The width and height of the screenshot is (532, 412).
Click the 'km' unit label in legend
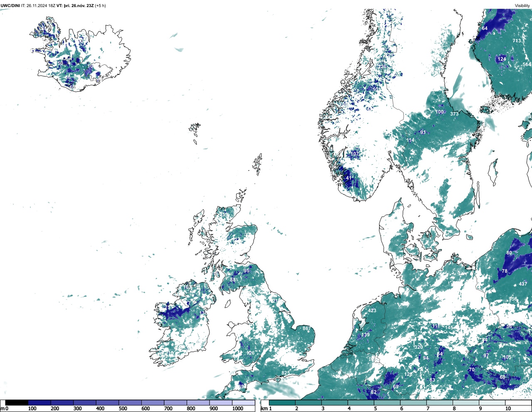(x=264, y=409)
